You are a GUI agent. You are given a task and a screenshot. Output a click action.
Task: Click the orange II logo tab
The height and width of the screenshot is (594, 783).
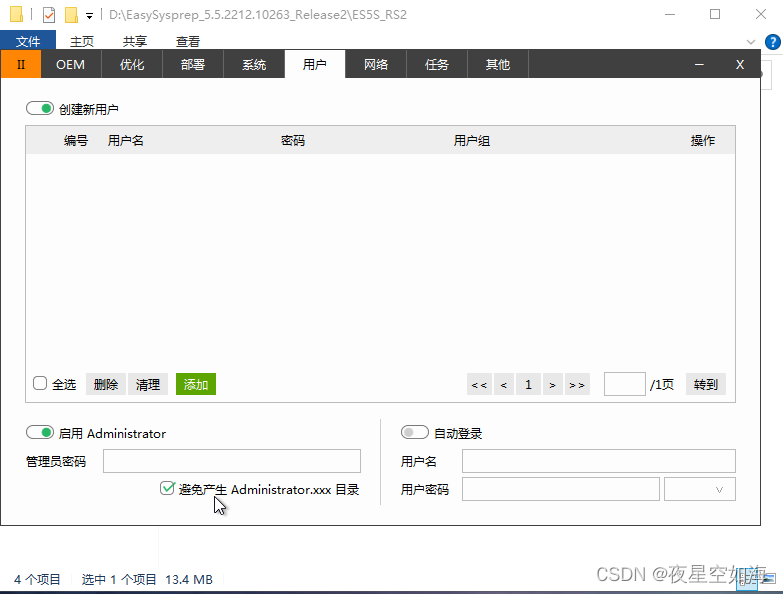[20, 64]
